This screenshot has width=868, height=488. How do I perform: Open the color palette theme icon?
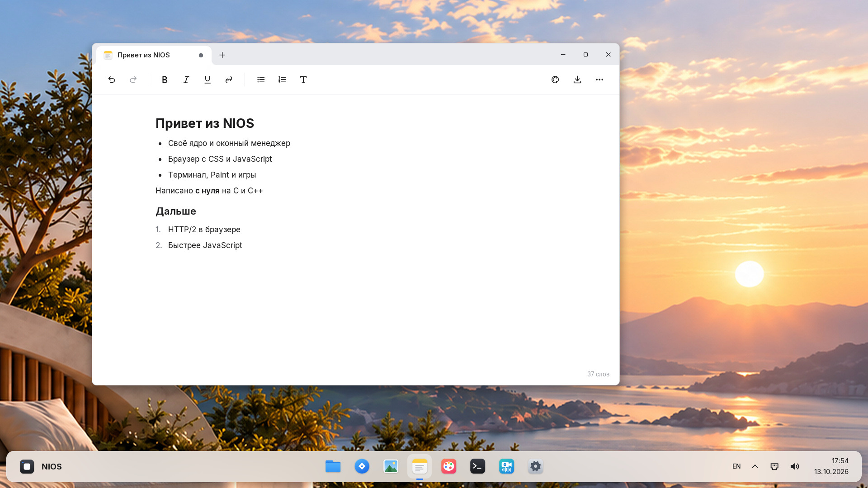(x=555, y=80)
